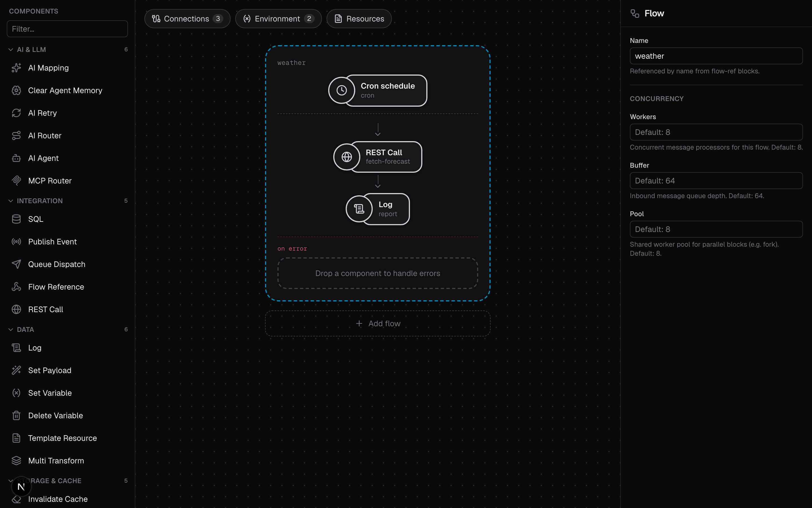Click the Resources document icon
Image resolution: width=812 pixels, height=508 pixels.
point(338,19)
